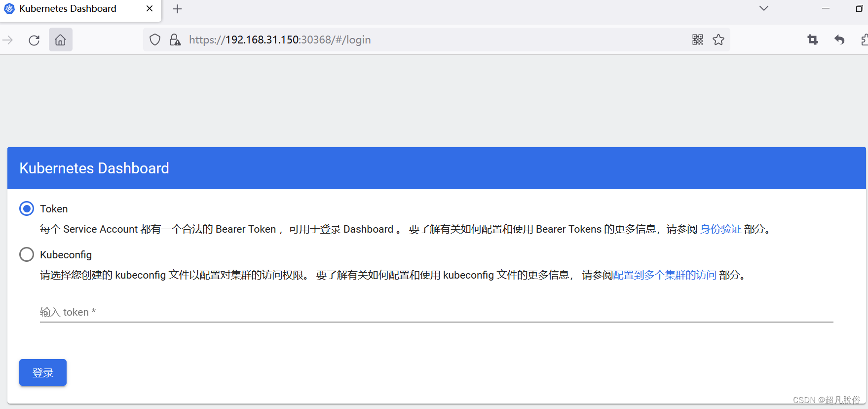Click the address bar URL text
Viewport: 868px width, 409px height.
click(280, 40)
